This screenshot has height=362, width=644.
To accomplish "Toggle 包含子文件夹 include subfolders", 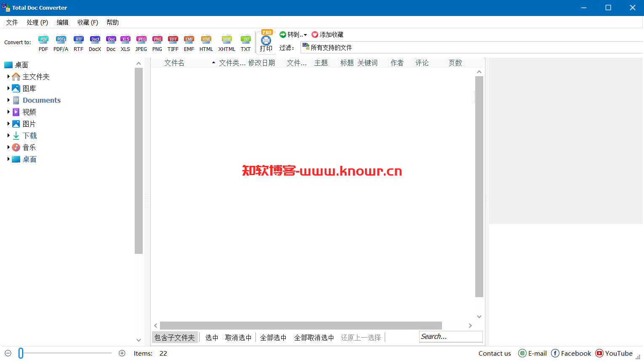I will [x=175, y=338].
